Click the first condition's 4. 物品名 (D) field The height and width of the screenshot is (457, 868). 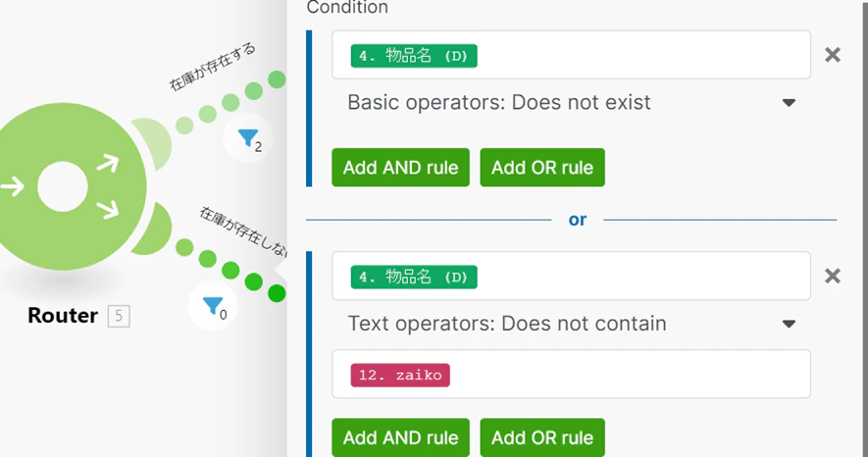[571, 55]
